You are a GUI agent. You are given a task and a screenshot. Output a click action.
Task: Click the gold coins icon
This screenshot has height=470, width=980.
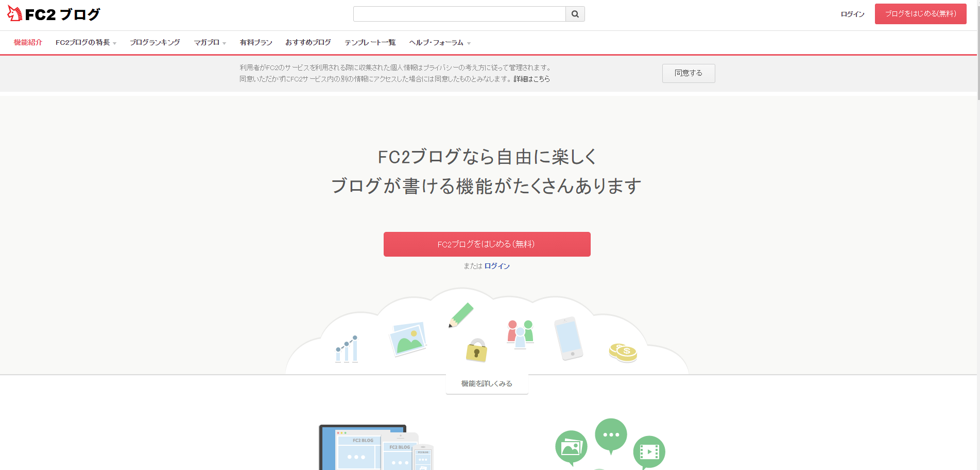623,353
